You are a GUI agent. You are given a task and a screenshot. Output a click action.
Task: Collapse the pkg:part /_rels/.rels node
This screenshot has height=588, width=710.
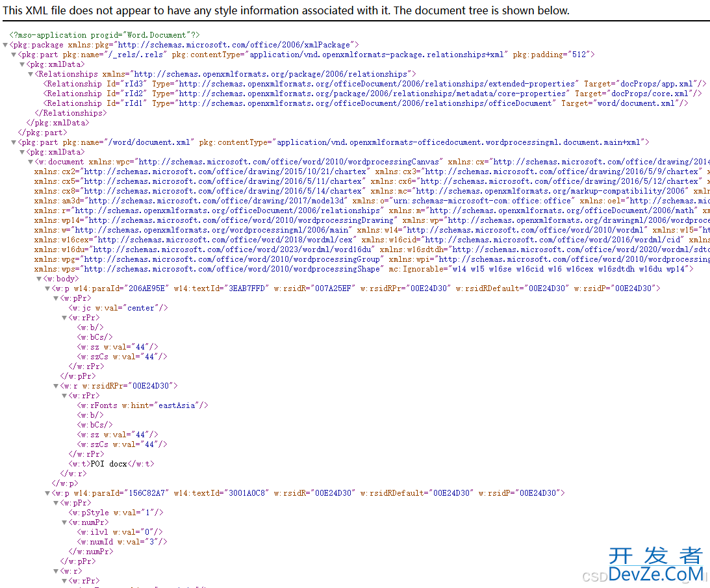[14, 55]
